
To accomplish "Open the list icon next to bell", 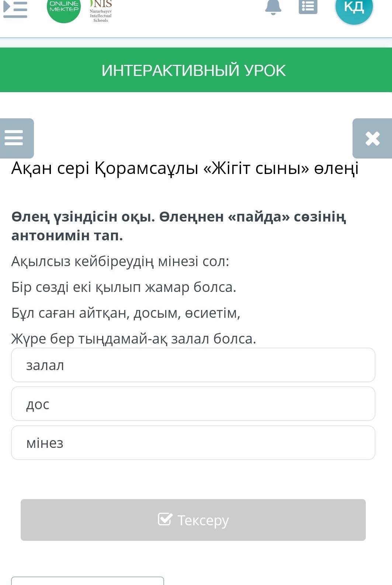I will click(x=308, y=7).
